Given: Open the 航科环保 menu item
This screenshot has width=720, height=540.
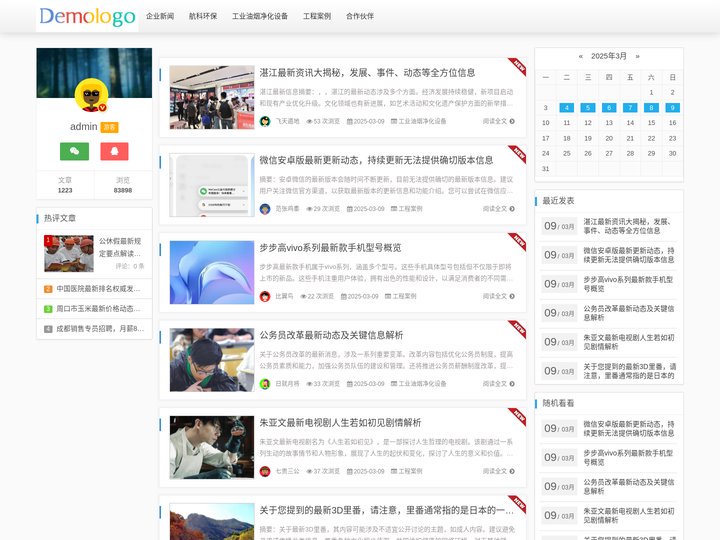Looking at the screenshot, I should (203, 17).
